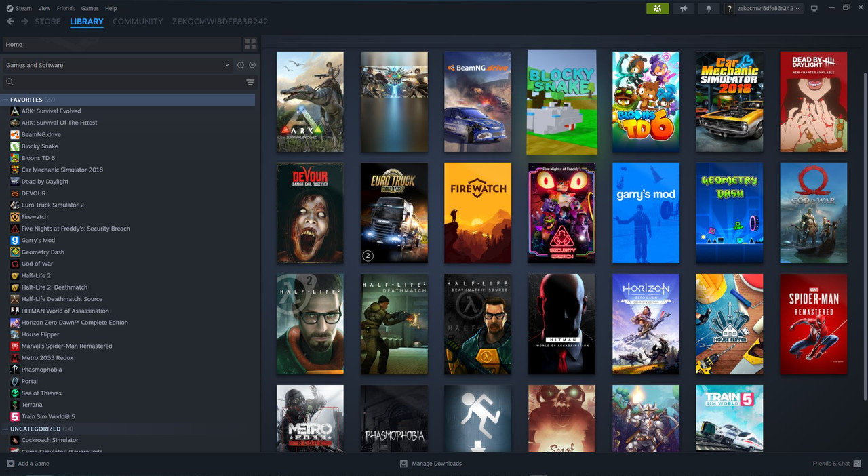Go back with the left arrow

tap(10, 22)
